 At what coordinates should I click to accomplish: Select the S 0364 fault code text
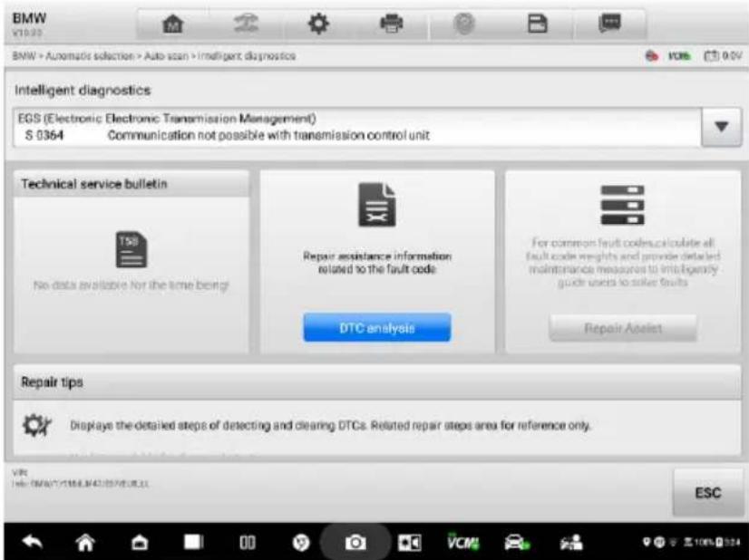44,136
